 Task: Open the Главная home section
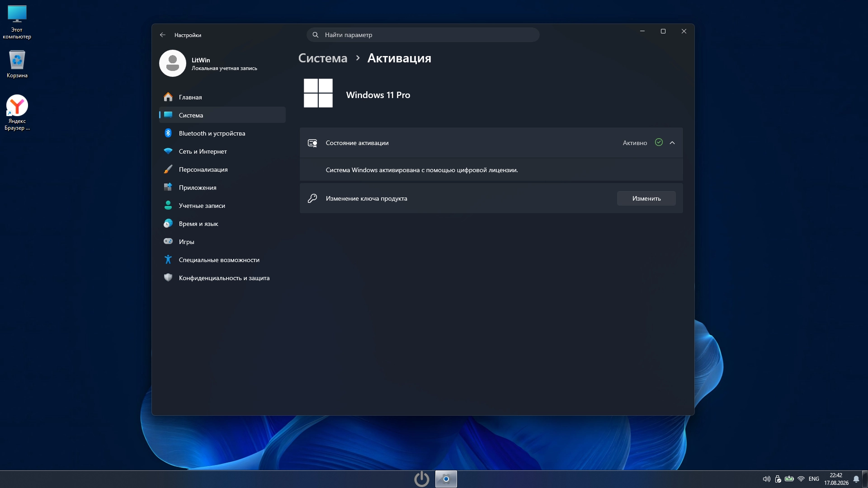coord(222,97)
